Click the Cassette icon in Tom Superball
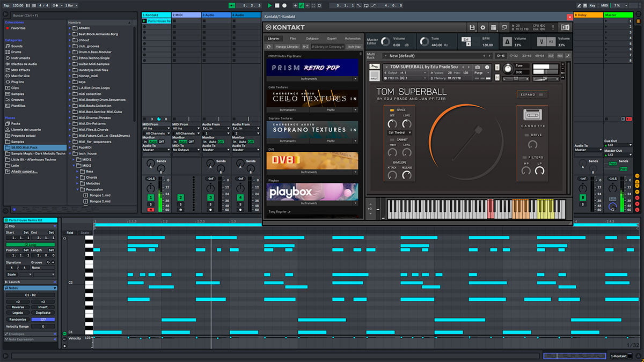Screen dimensions: 644x362 533,115
